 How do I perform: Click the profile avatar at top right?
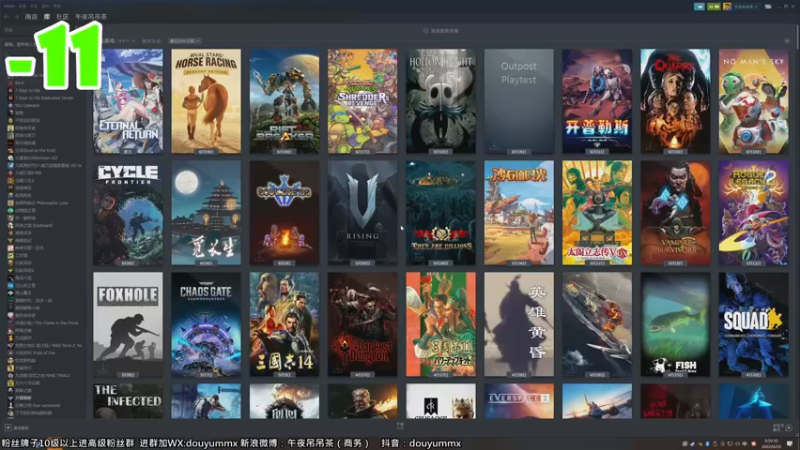727,7
